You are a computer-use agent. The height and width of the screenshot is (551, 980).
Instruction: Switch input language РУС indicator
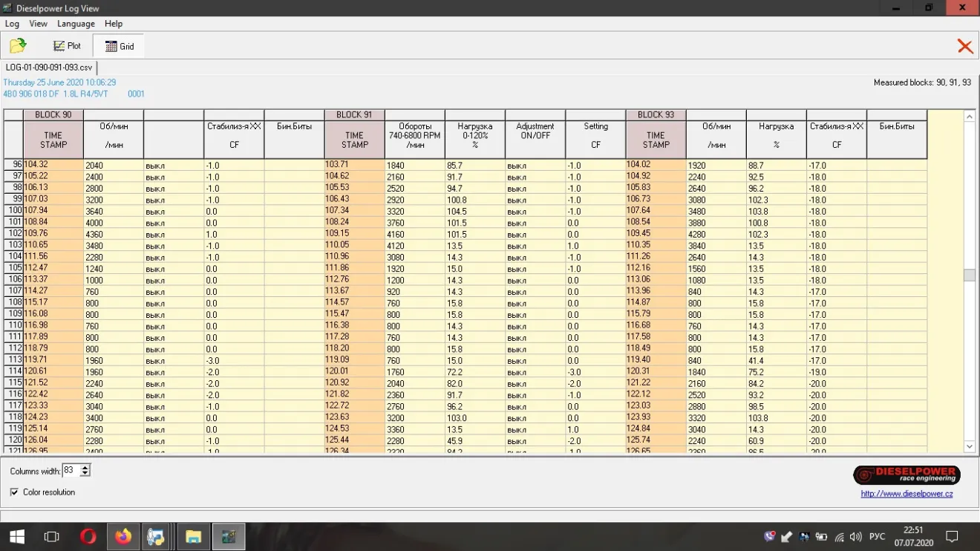pyautogui.click(x=877, y=536)
